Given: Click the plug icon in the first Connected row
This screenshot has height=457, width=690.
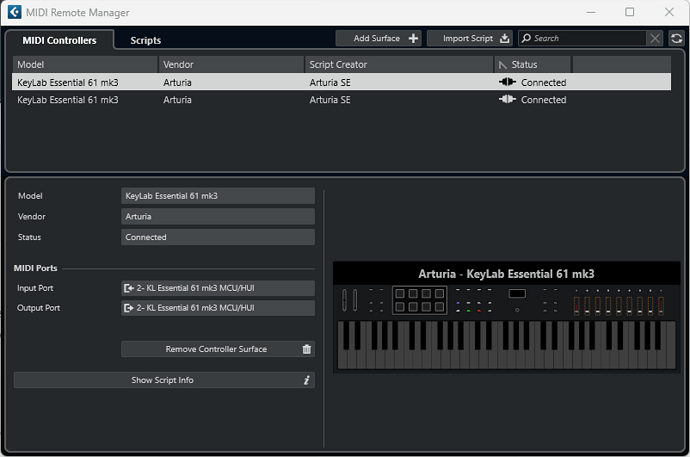Looking at the screenshot, I should (507, 82).
